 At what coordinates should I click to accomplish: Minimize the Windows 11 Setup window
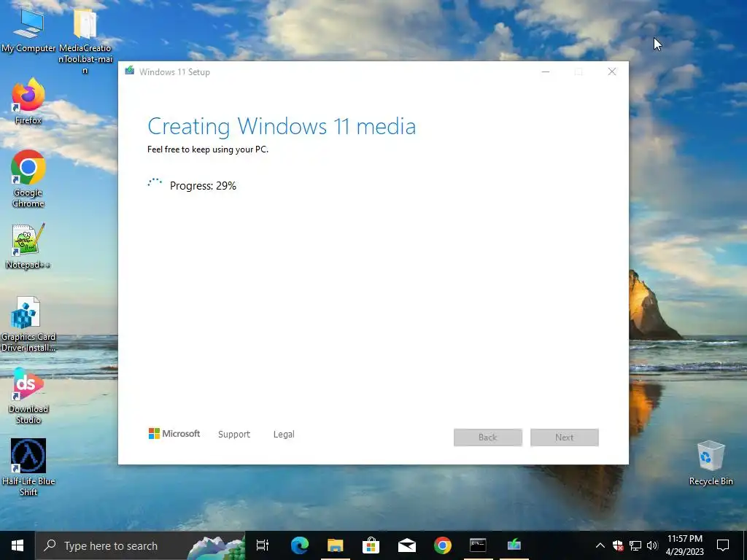(x=546, y=72)
